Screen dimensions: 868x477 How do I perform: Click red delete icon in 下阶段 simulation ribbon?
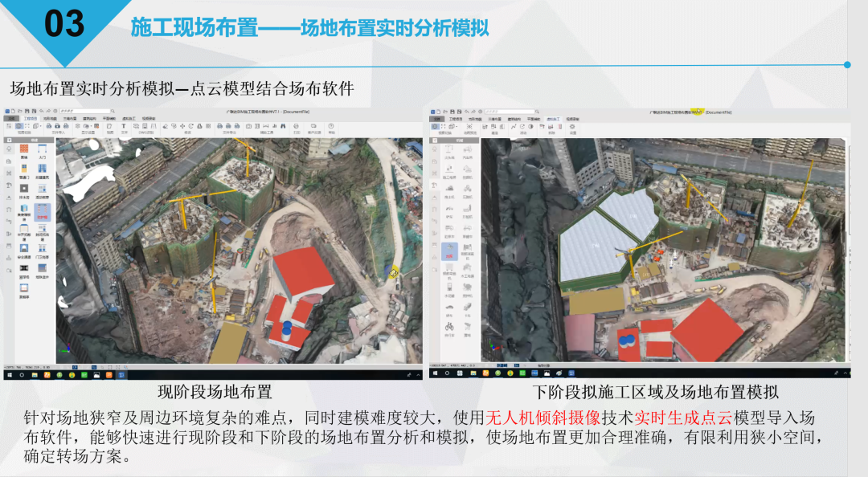point(559,127)
